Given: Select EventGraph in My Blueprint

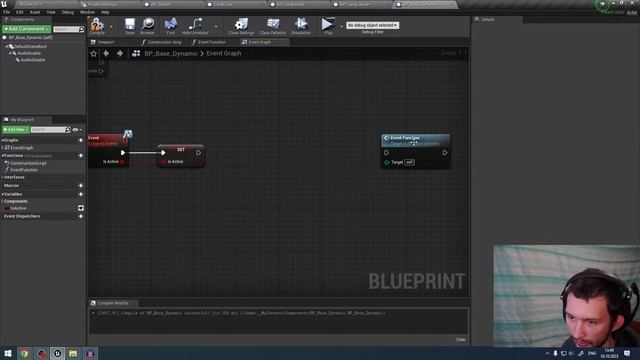Looking at the screenshot, I should 22,148.
